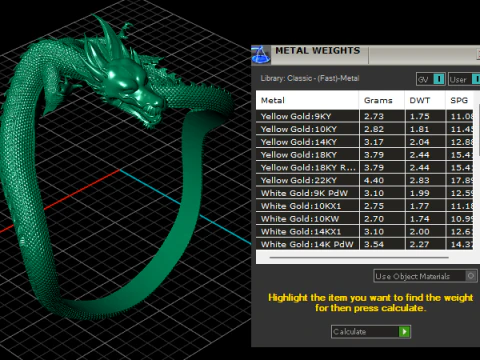Click the 2.82 grams value

tap(374, 129)
